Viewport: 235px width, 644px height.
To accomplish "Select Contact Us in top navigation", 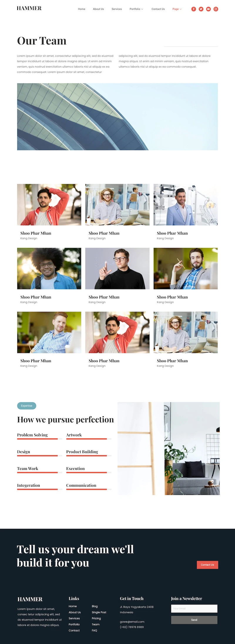I will tap(158, 9).
